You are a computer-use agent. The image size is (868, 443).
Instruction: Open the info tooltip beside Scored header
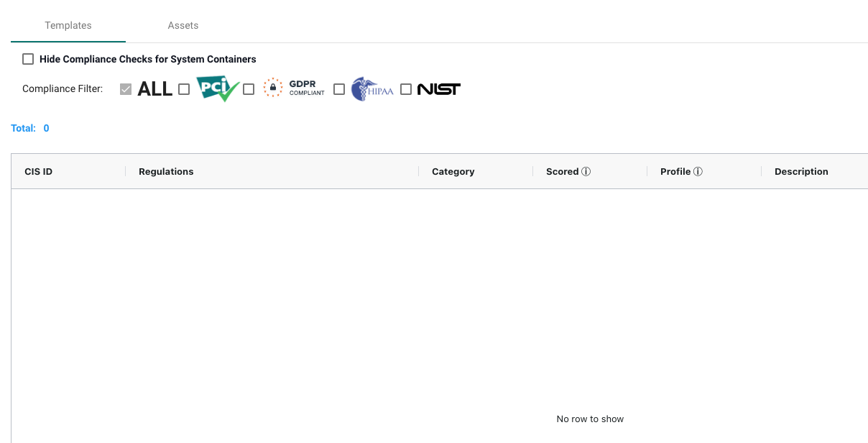pos(586,171)
